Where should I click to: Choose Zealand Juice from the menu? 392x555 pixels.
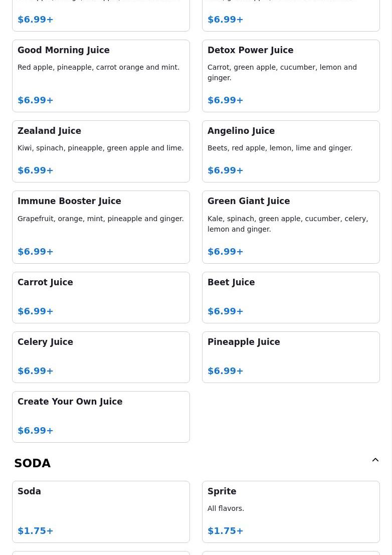101,151
